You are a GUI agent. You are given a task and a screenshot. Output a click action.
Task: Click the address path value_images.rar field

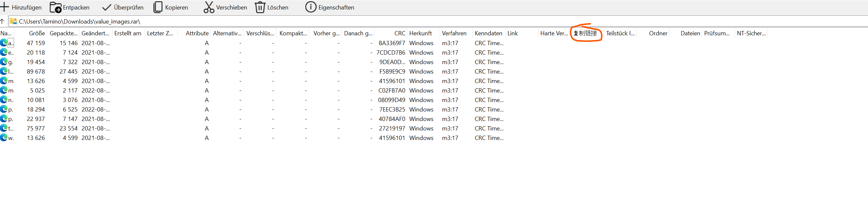click(x=438, y=21)
